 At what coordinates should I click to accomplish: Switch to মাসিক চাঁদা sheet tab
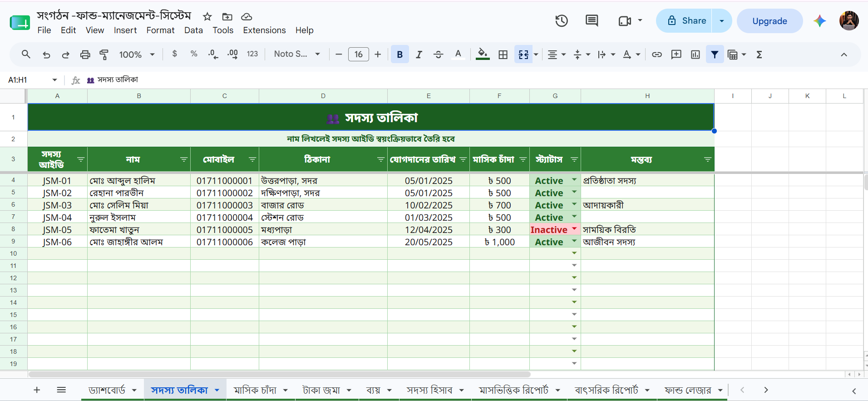(255, 390)
